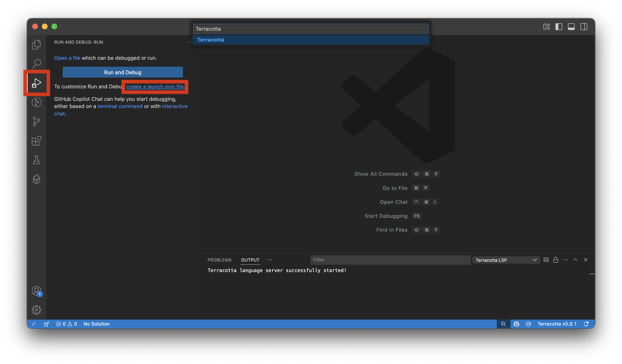Screen dimensions: 622x364
Task: Maximize the panel with the chevron
Action: 575,260
